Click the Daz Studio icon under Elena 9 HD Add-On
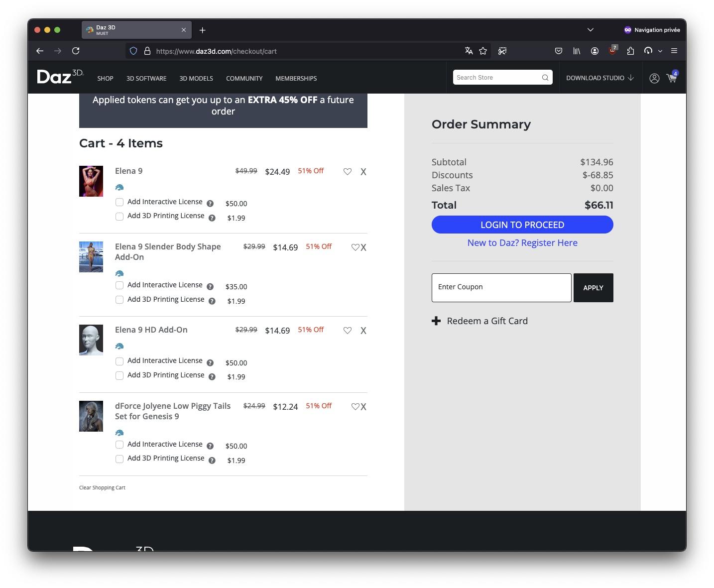 [x=119, y=346]
